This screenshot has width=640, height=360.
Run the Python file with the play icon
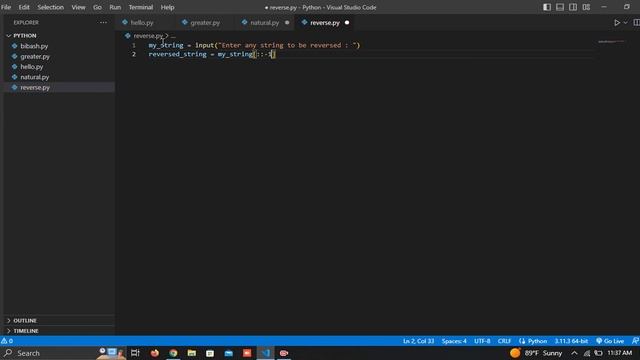[617, 22]
